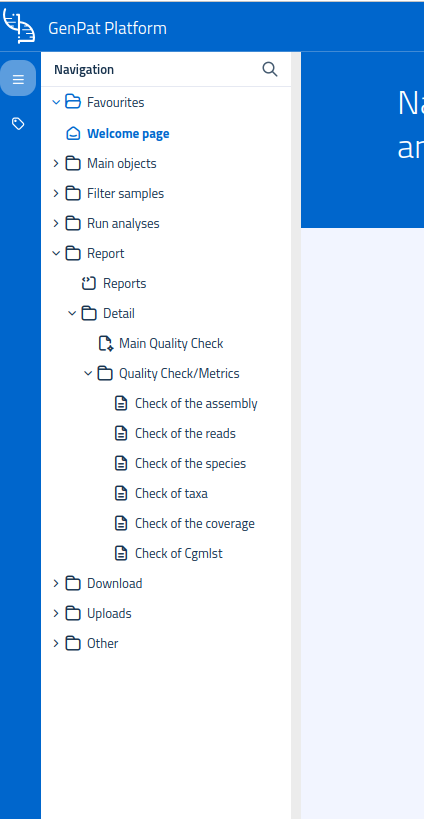Click the Check of the assembly file icon
Screen dimensions: 424x819
click(x=121, y=404)
